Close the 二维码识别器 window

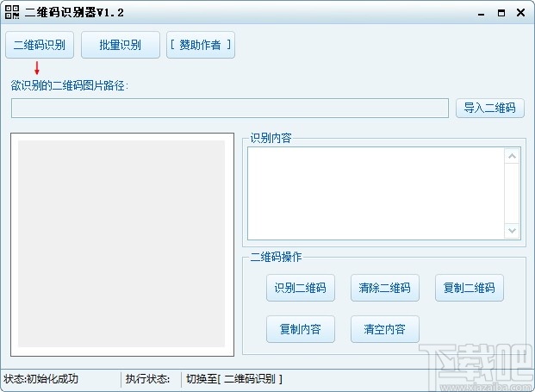click(x=520, y=13)
